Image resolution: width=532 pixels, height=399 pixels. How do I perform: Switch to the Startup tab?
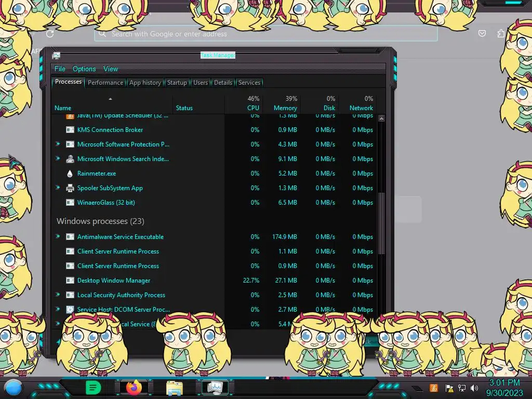tap(177, 83)
